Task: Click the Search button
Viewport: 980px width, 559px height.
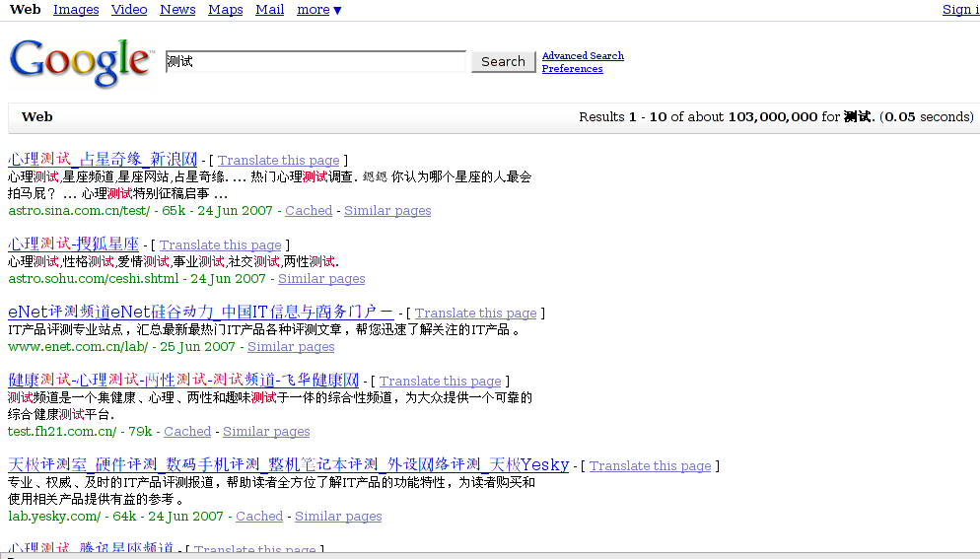Action: (x=503, y=61)
